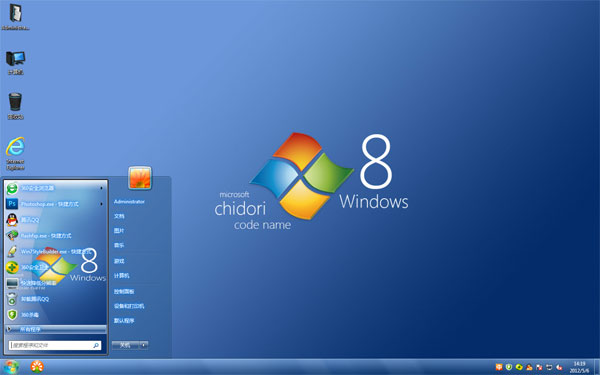This screenshot has height=375, width=600.
Task: Click the orange square tray icon
Action: pos(499,367)
